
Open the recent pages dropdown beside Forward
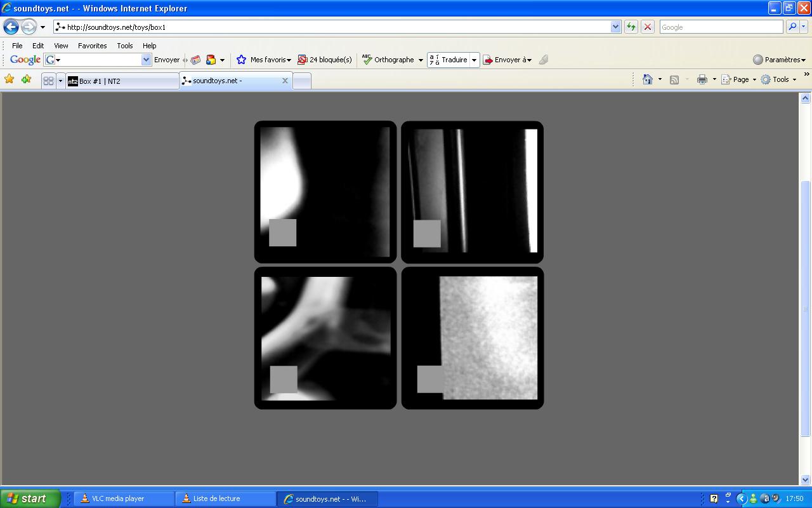pos(43,27)
